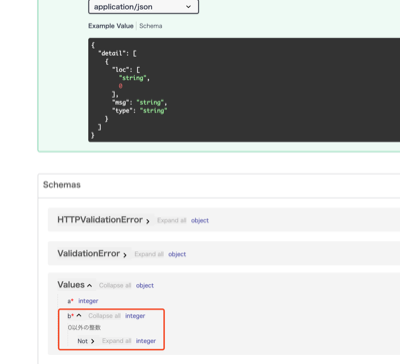
Task: Click the 0以外の整数 description text
Action: coord(84,328)
